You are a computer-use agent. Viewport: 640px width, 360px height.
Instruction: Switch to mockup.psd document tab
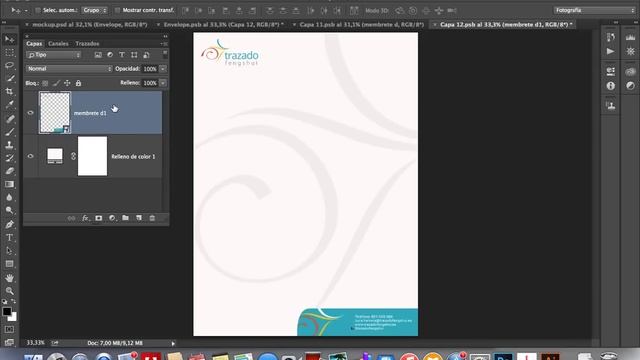click(x=90, y=24)
